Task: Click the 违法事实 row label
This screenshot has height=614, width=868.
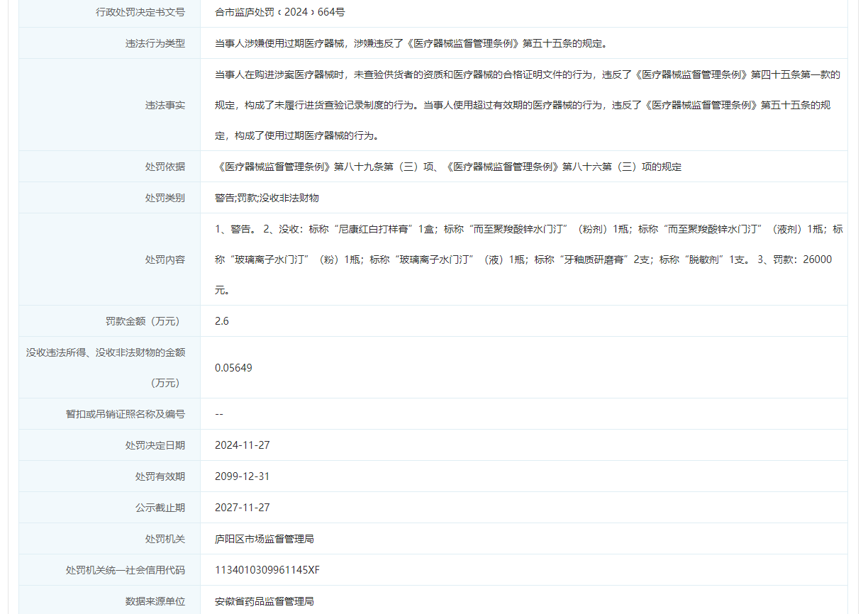Action: 165,105
